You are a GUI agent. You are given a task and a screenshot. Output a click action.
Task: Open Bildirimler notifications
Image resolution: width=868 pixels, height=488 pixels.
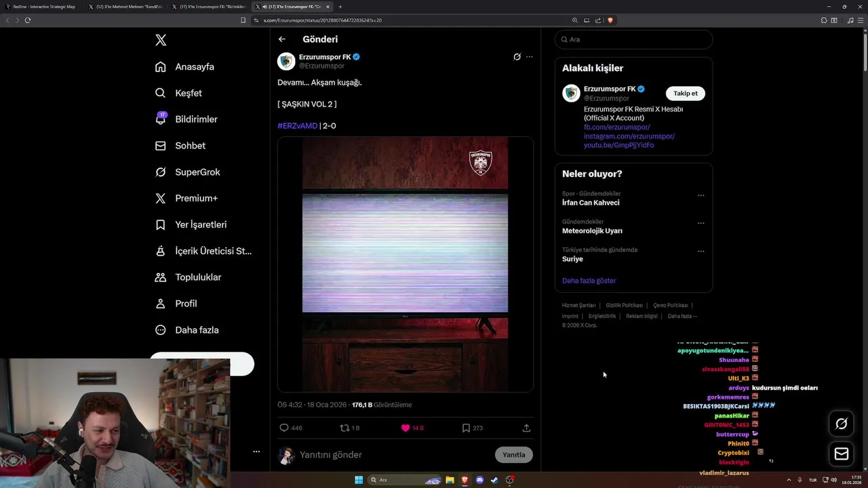point(186,119)
